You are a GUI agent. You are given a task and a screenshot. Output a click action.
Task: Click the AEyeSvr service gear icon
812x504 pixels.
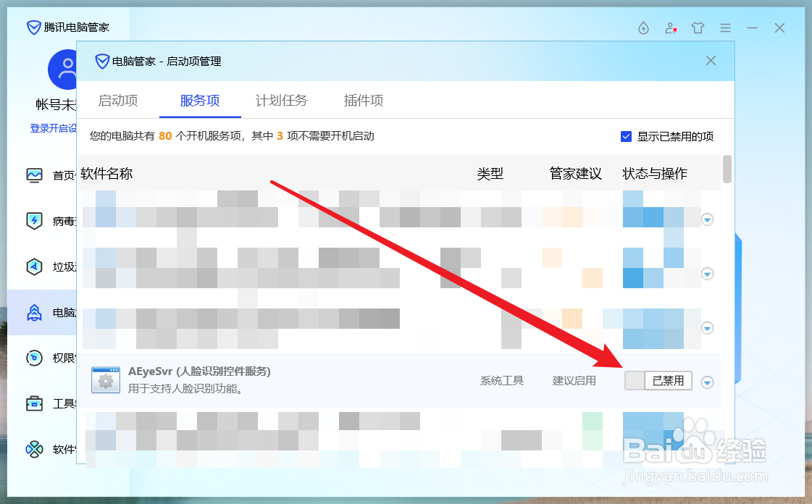click(x=106, y=380)
